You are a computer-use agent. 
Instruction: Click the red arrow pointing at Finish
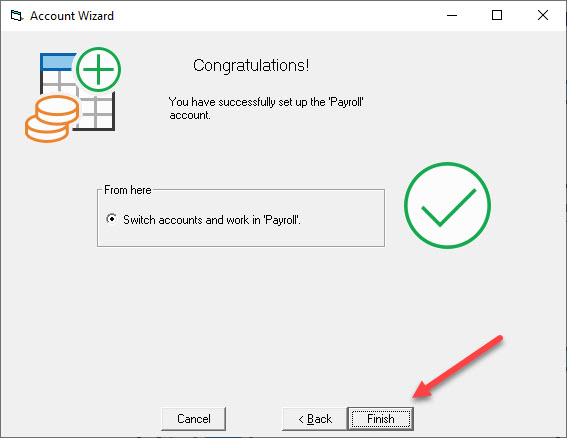pyautogui.click(x=458, y=367)
